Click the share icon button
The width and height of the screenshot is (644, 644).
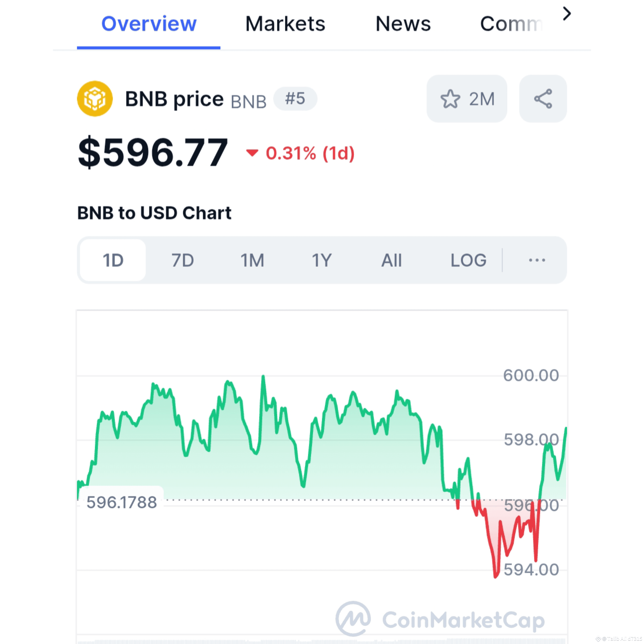(x=543, y=99)
